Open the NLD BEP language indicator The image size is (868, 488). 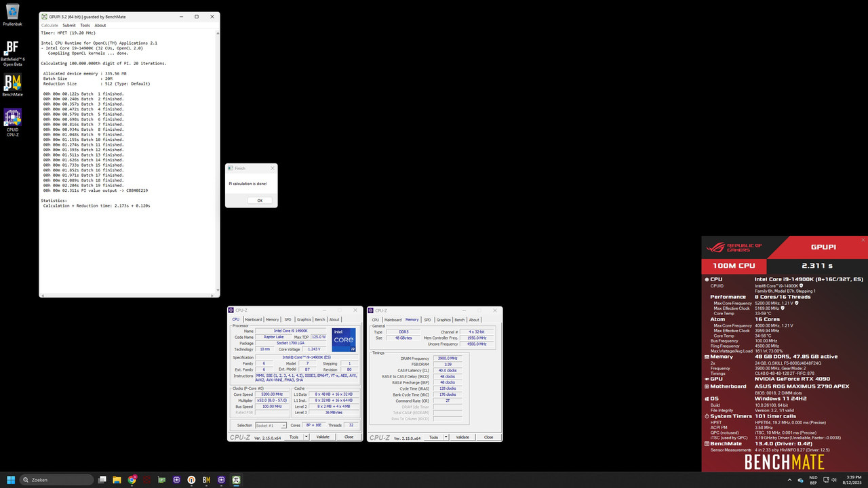pyautogui.click(x=814, y=480)
